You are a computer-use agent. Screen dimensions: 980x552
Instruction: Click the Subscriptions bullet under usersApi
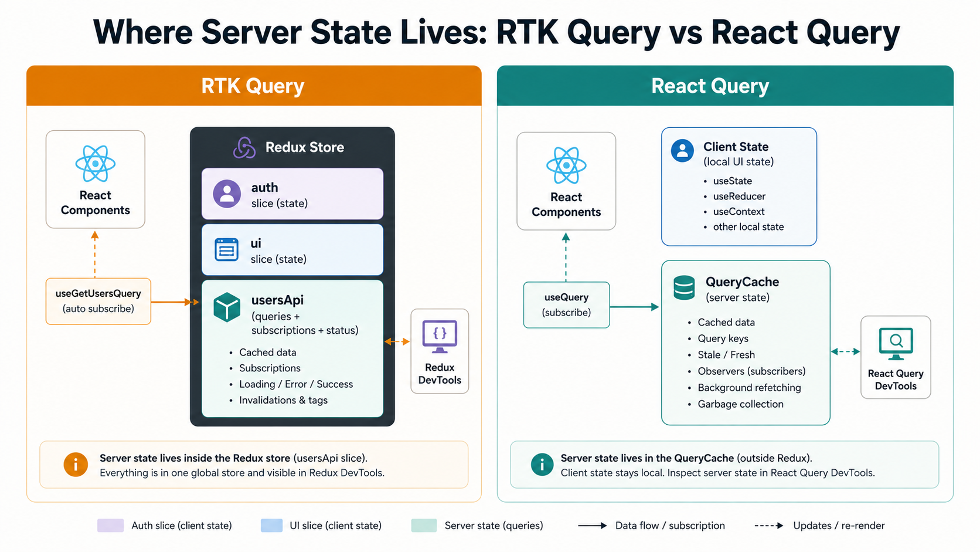pyautogui.click(x=270, y=368)
